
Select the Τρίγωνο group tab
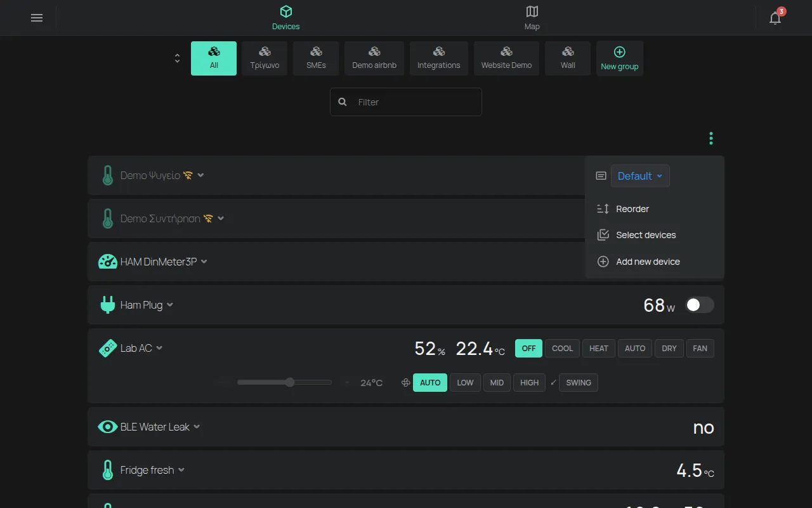pos(265,58)
